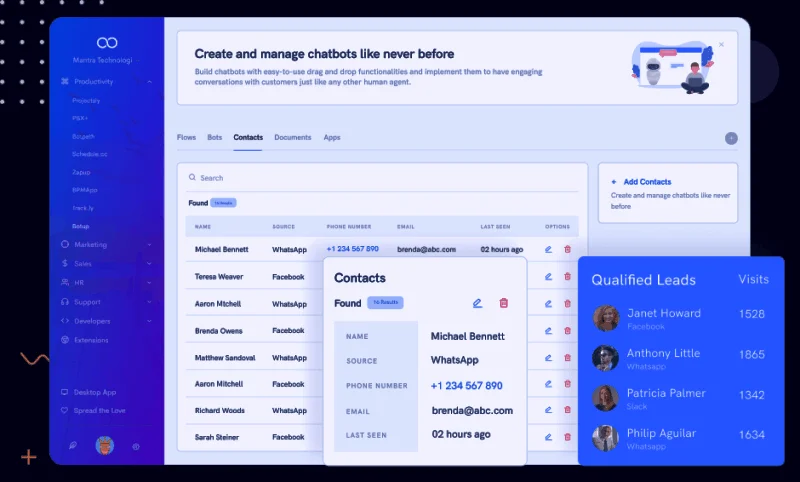This screenshot has width=800, height=482.
Task: Click the HR people icon
Action: (65, 282)
